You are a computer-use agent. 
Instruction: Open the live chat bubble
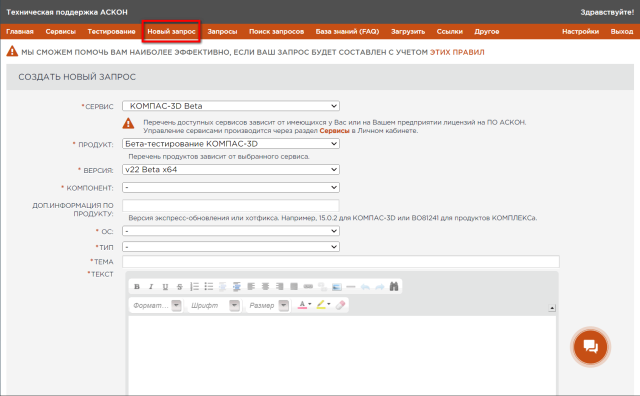[x=590, y=347]
